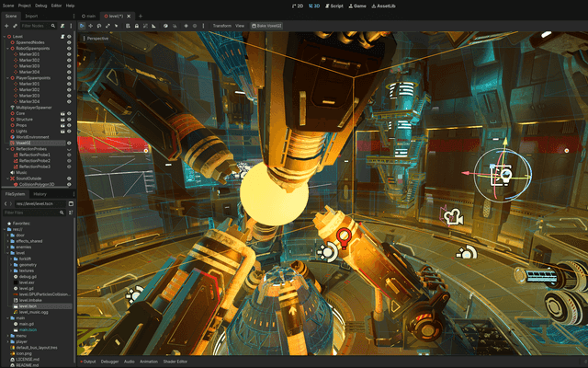Go to previous folder in FileSystem
Viewport: 588px width, 368px height.
(6, 203)
